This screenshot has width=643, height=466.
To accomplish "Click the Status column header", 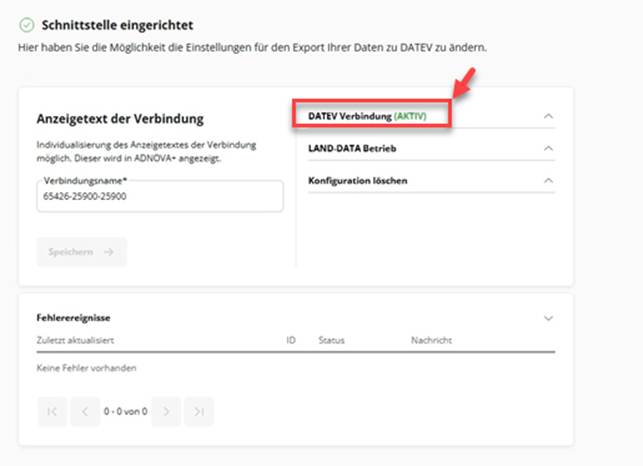I will click(x=331, y=340).
